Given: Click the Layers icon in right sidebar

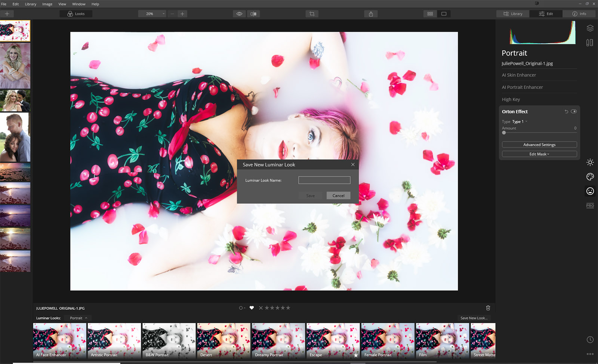Looking at the screenshot, I should click(590, 28).
